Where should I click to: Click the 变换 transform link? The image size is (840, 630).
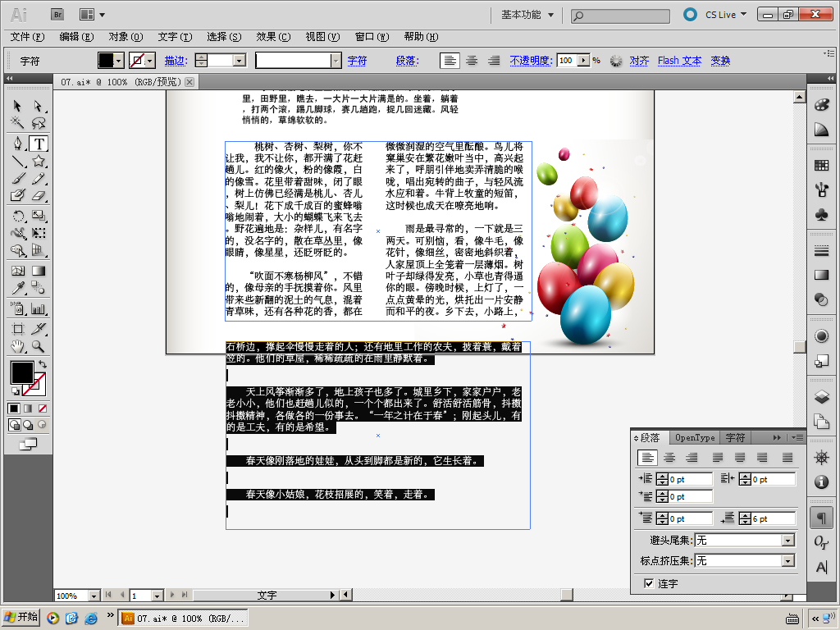tap(720, 61)
